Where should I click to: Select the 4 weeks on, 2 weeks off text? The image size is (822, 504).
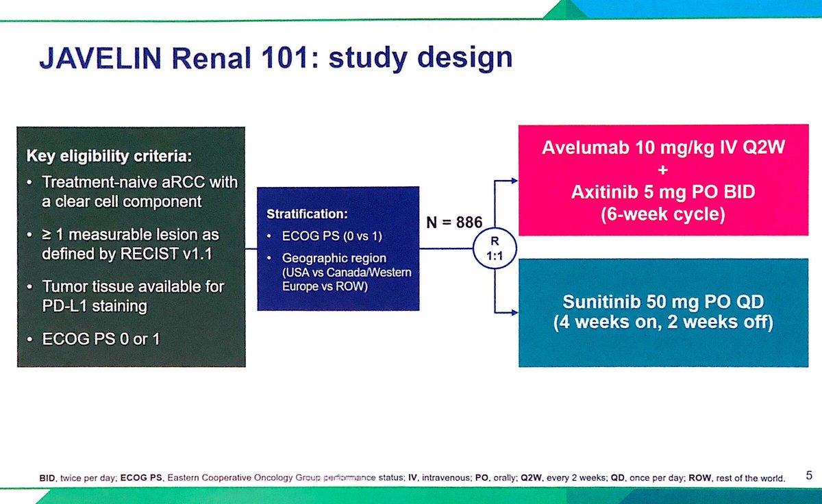tap(664, 322)
